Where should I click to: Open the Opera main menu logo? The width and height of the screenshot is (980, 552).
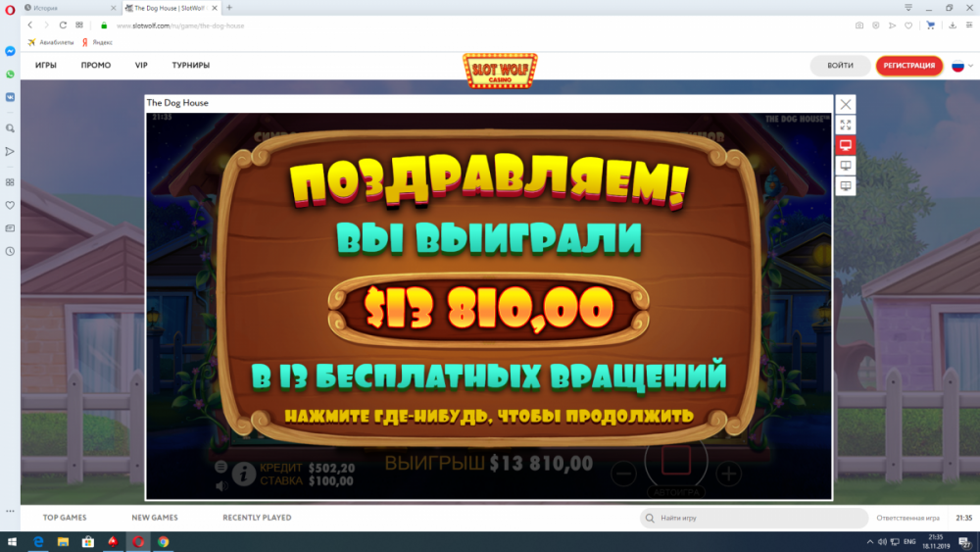point(10,11)
